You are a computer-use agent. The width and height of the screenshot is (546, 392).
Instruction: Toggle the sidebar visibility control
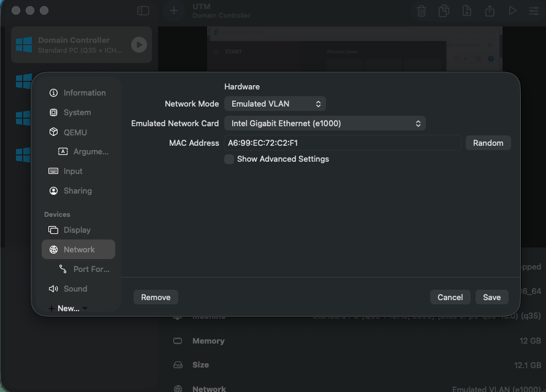142,10
